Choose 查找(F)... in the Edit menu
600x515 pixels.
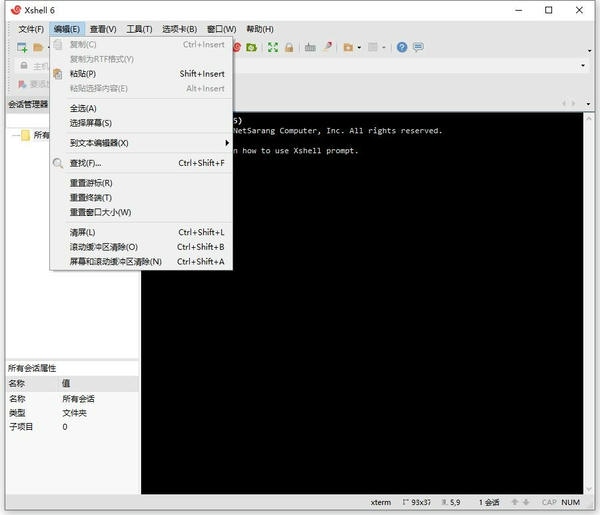(141, 163)
